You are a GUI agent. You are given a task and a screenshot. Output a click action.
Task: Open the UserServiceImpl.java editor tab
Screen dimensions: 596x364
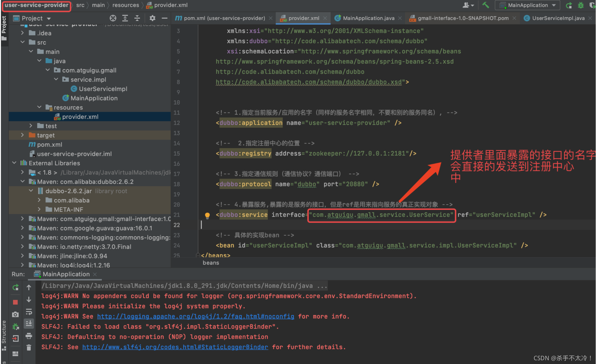[558, 18]
